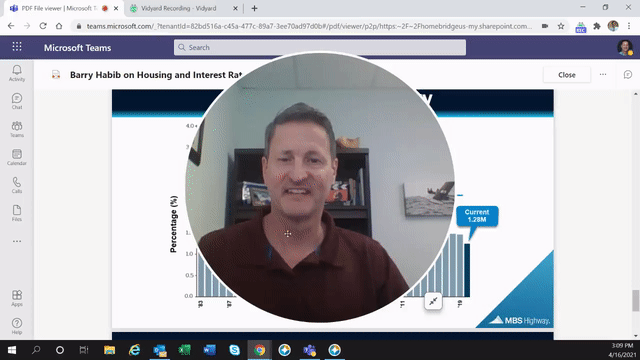Open Skype from the Windows taskbar
Viewport: 640px width, 360px height.
pos(234,350)
